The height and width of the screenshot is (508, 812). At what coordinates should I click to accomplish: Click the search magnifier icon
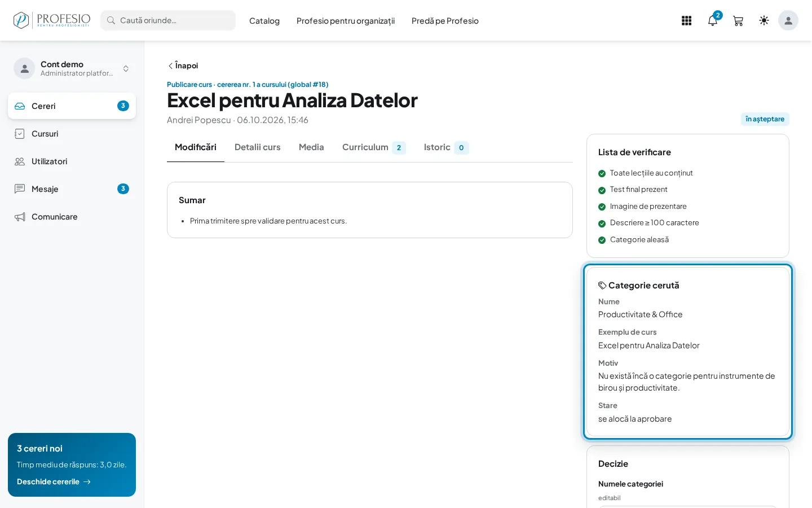pos(111,20)
